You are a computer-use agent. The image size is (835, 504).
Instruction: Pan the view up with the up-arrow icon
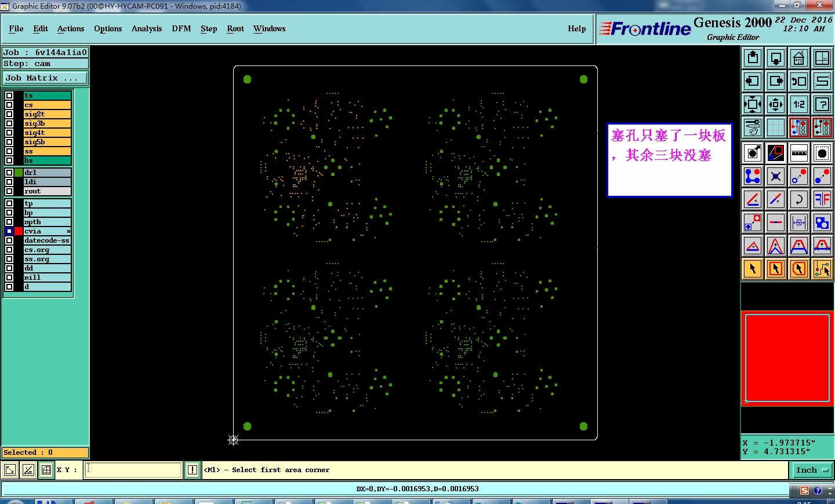753,58
